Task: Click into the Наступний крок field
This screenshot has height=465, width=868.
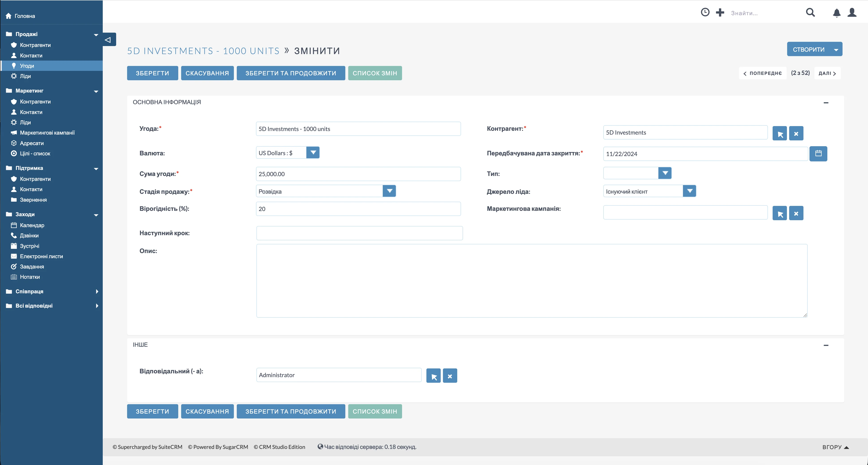Action: point(359,233)
